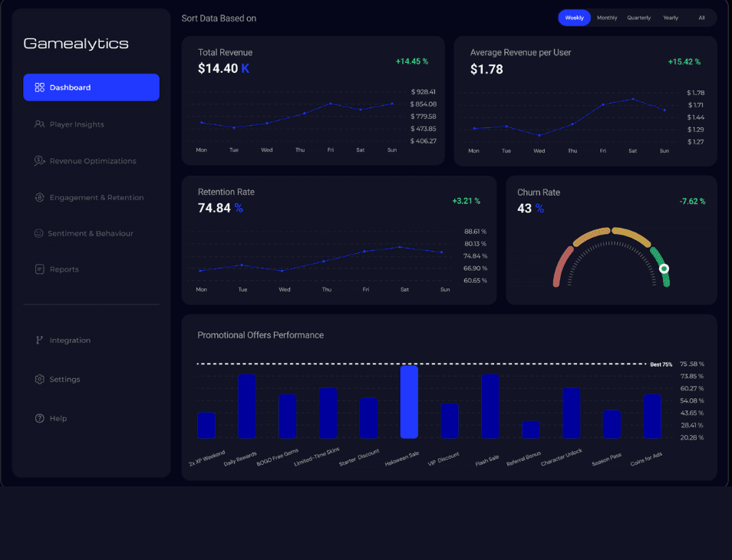Click the Sat data point on Retention Rate
This screenshot has width=732, height=560.
pos(400,247)
